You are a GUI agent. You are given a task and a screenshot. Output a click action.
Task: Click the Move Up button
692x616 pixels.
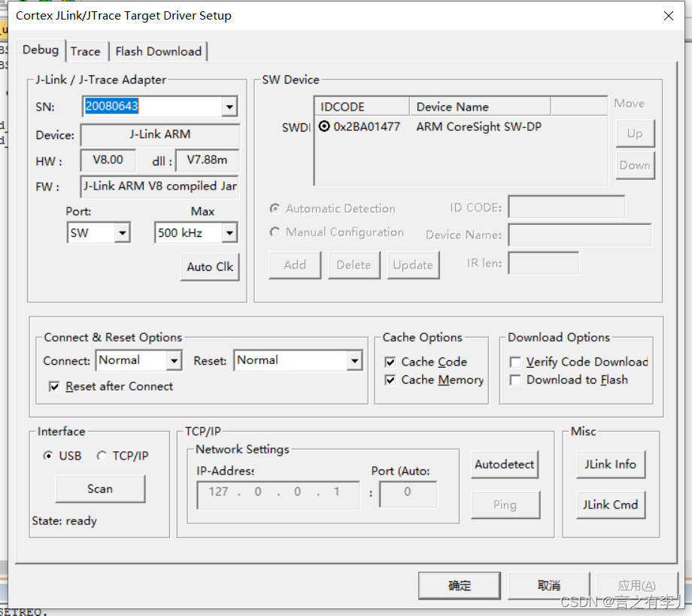pyautogui.click(x=635, y=134)
